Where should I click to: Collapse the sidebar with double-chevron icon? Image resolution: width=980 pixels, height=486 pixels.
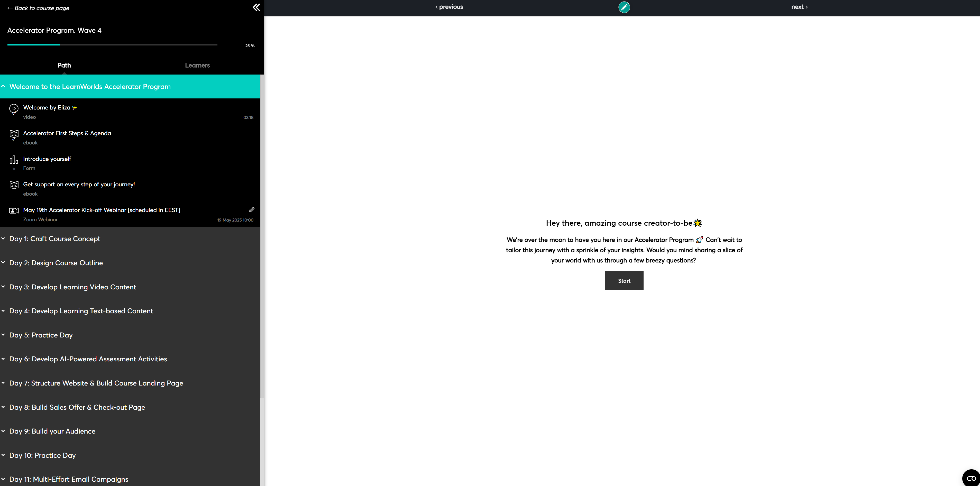pos(257,8)
